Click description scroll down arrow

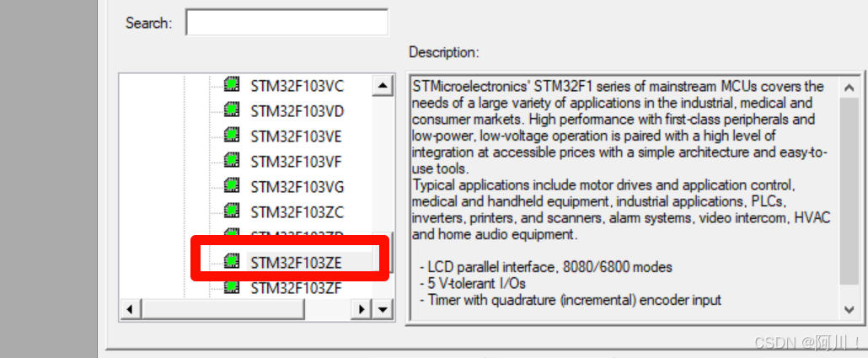pyautogui.click(x=849, y=309)
